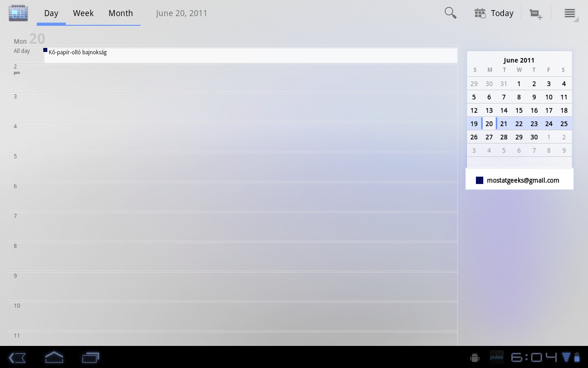Click the mostatgeeks calendar color square

(480, 180)
